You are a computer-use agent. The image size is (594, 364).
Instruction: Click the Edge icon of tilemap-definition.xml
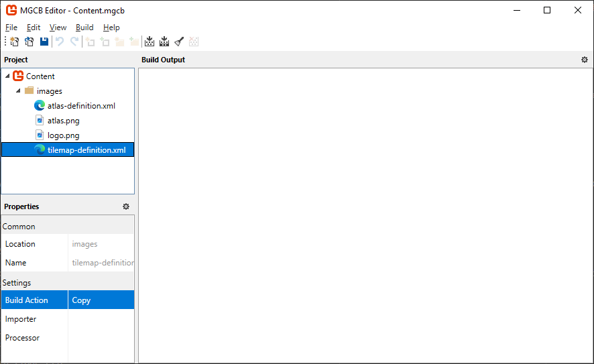point(40,149)
